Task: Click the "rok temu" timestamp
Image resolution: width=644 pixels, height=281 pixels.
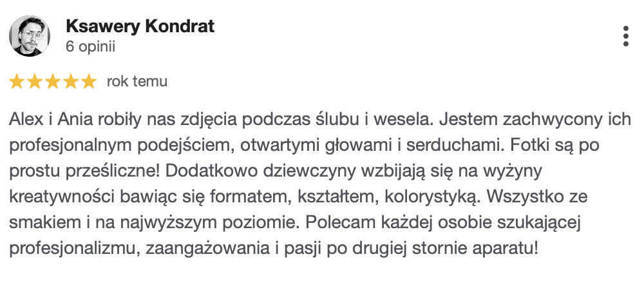Action: tap(137, 82)
